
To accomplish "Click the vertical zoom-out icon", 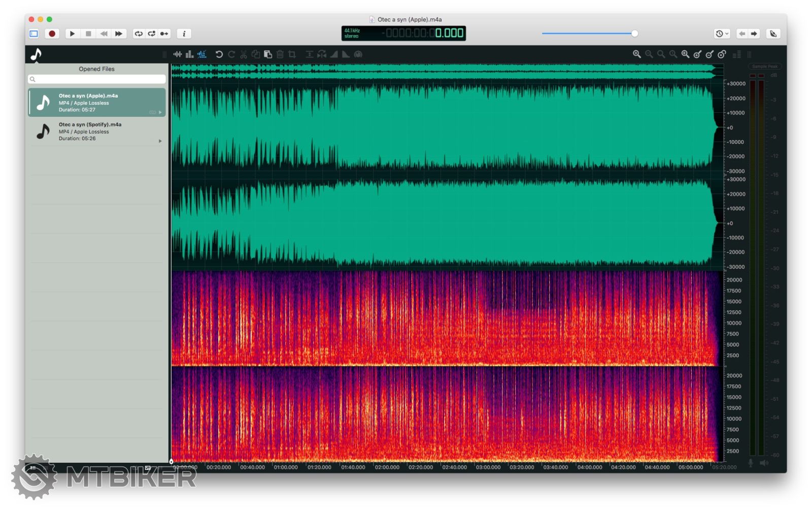I will tap(709, 54).
